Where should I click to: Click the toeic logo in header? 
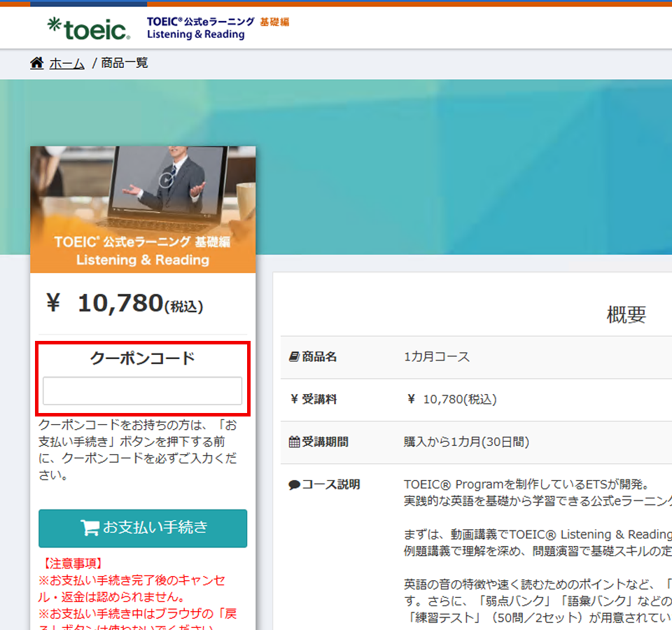[88, 28]
